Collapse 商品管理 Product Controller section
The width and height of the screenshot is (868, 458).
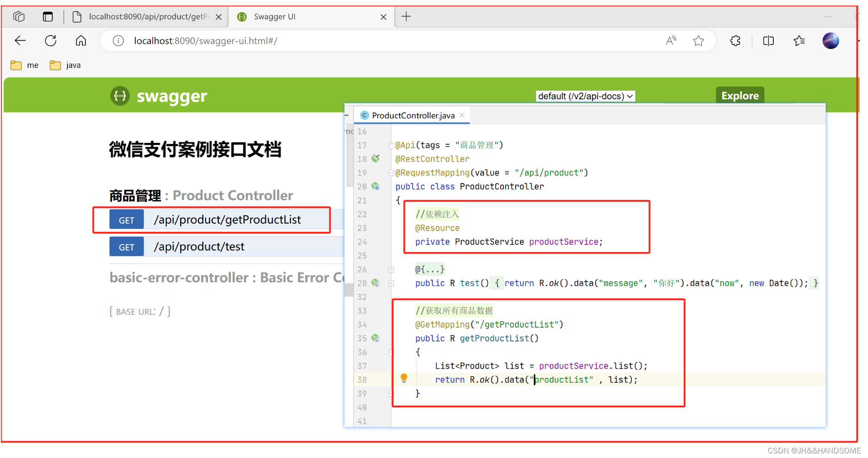coord(201,195)
